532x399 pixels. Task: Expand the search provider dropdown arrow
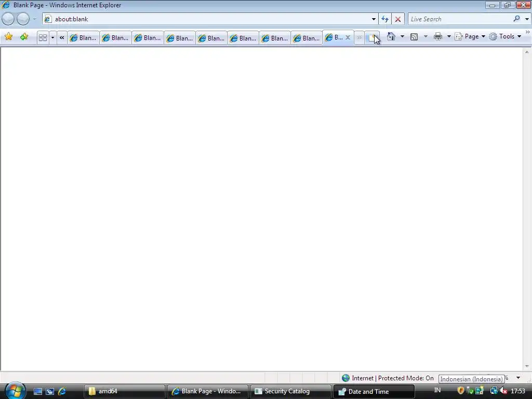tap(527, 19)
